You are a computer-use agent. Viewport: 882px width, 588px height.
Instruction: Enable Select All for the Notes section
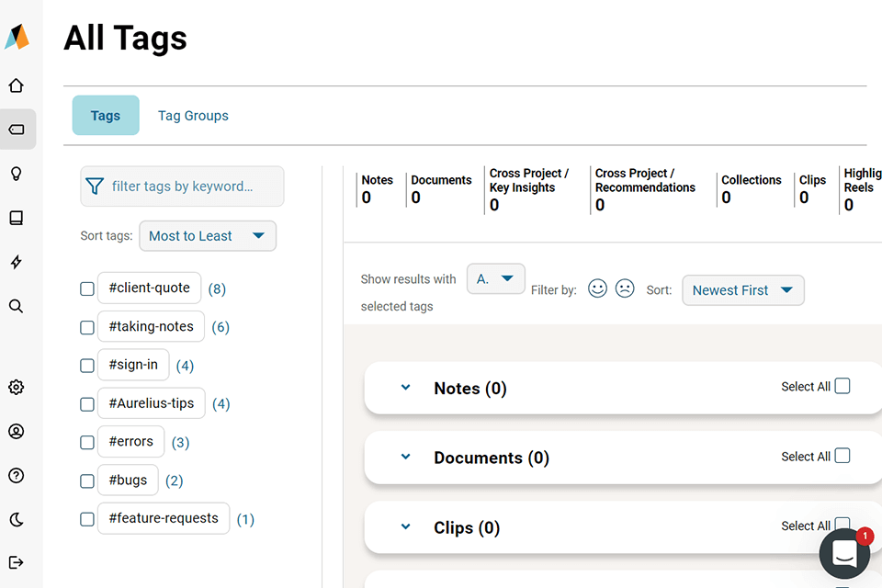click(842, 386)
